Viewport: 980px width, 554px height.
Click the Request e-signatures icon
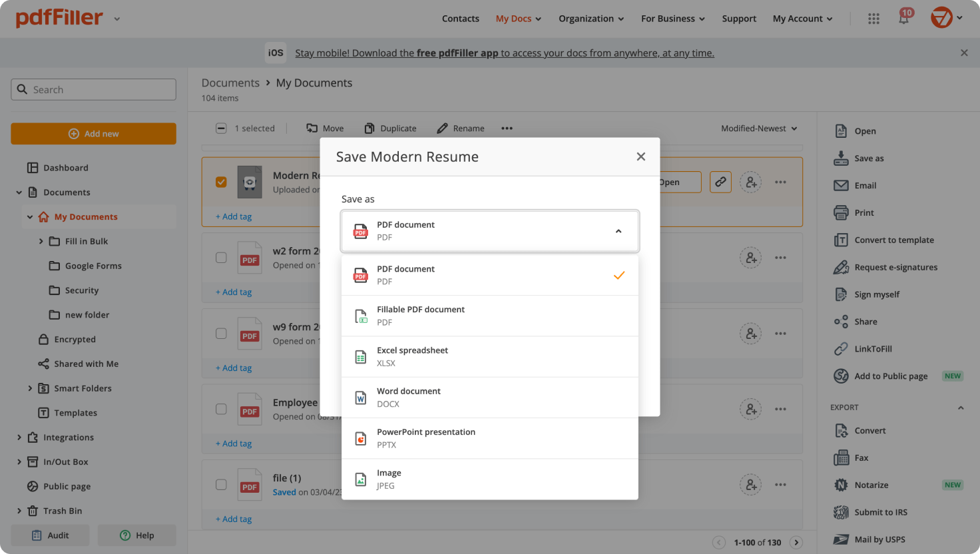click(x=840, y=267)
